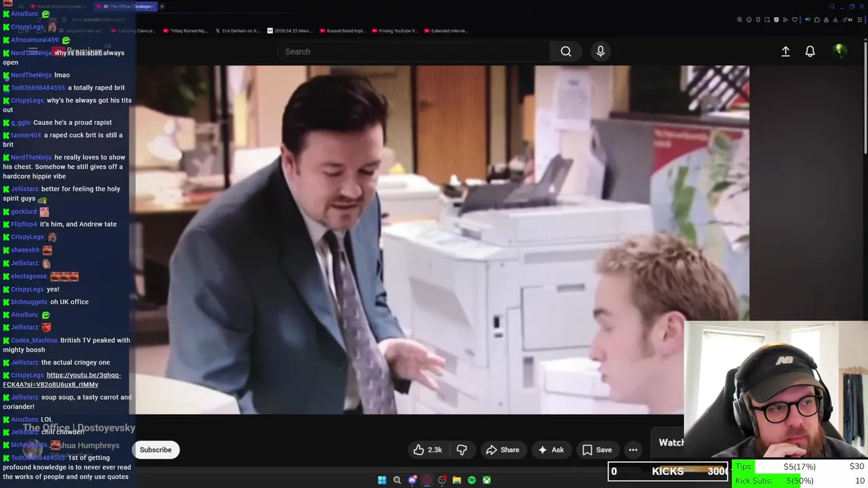
Task: Open CrispyLegs' youtu.be chat link
Action: (62, 380)
